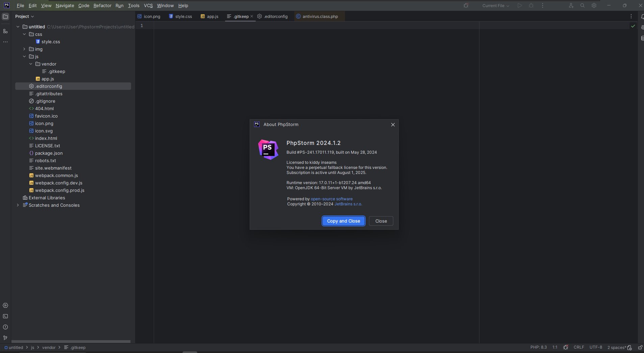This screenshot has height=353, width=644.
Task: Open IDE settings gear icon
Action: point(594,6)
